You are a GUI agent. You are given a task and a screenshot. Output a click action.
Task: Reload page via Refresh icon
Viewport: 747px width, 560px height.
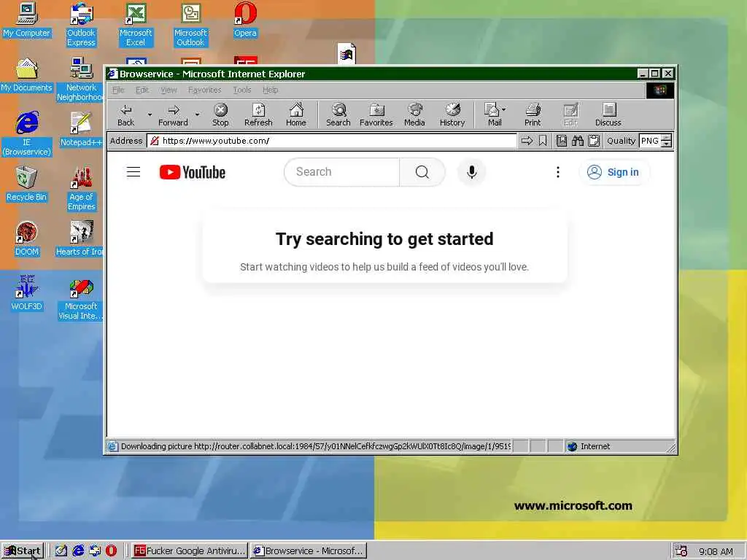tap(258, 114)
